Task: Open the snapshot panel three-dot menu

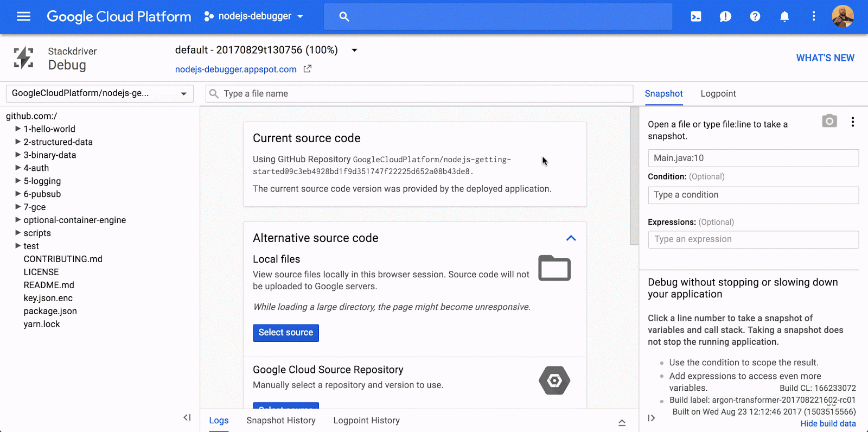Action: coord(853,122)
